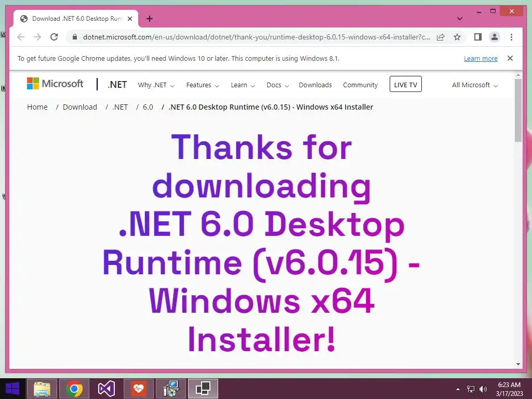Click the Microsoft logo

[x=55, y=84]
